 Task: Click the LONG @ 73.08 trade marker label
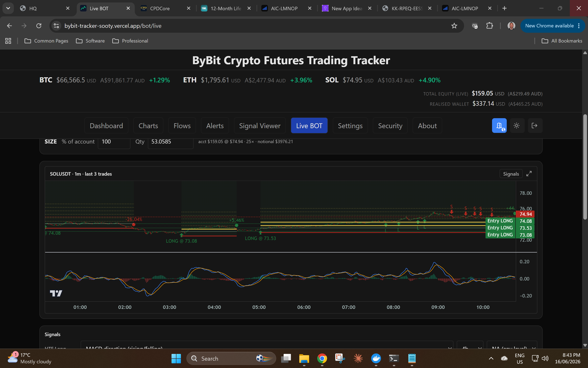point(181,241)
